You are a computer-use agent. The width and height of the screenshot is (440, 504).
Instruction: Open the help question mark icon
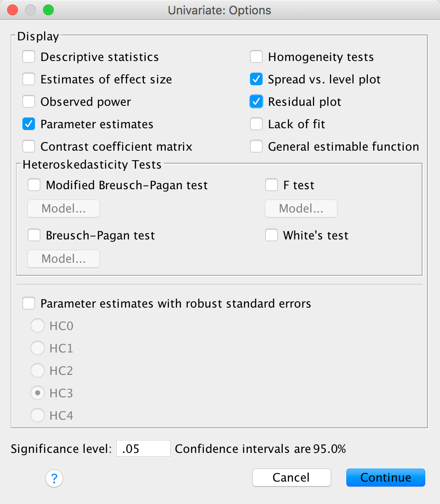(x=54, y=478)
